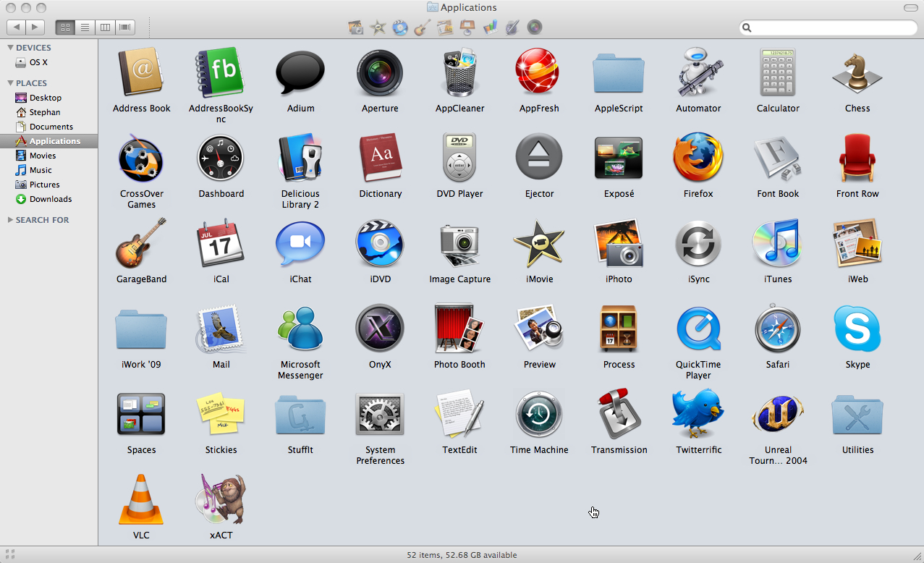Collapse the DEVICES sidebar section
The height and width of the screenshot is (563, 924).
11,48
